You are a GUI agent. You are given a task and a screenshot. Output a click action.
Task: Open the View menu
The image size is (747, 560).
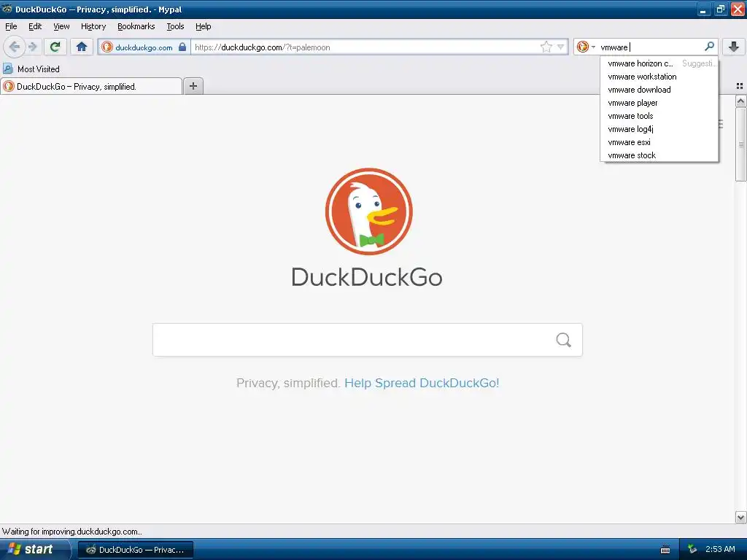(x=61, y=26)
